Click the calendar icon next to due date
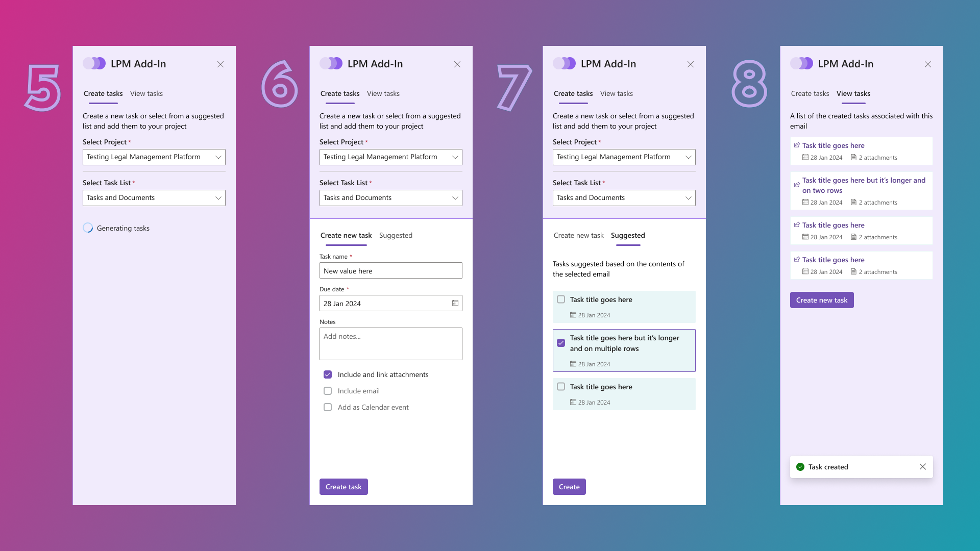980x551 pixels. pos(455,303)
